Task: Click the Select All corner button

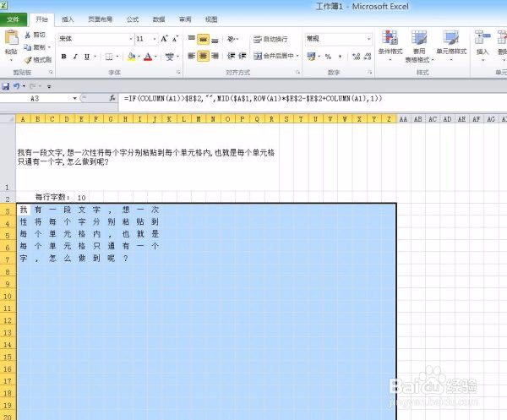Action: click(8, 119)
